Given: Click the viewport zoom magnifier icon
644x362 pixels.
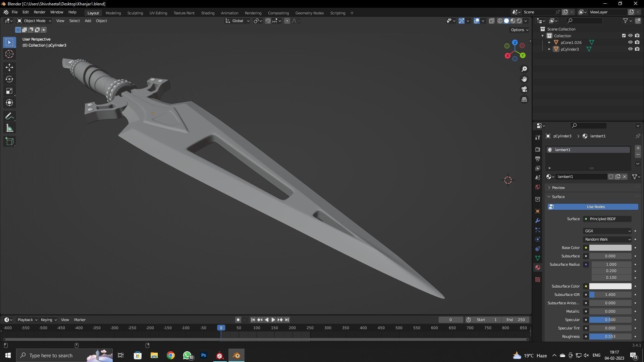Looking at the screenshot, I should [x=524, y=69].
